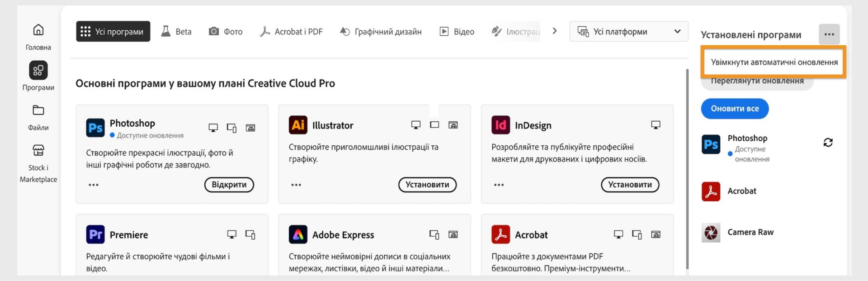
Task: Open the Усі платформи dropdown
Action: point(629,31)
